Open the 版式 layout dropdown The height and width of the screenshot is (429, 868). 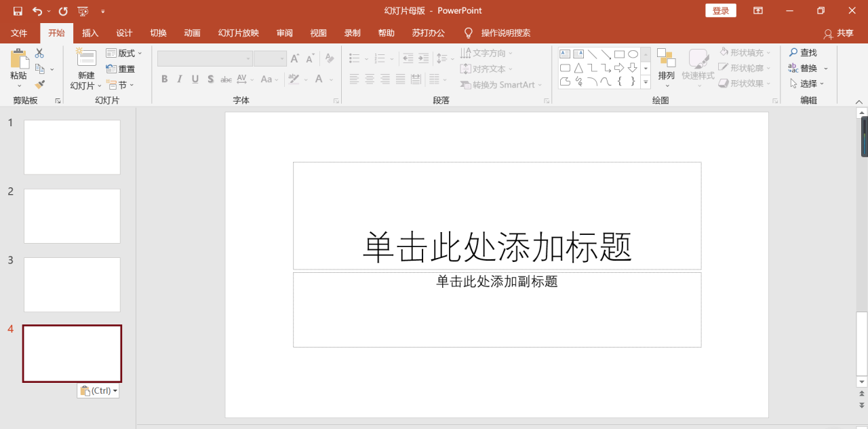tap(124, 53)
